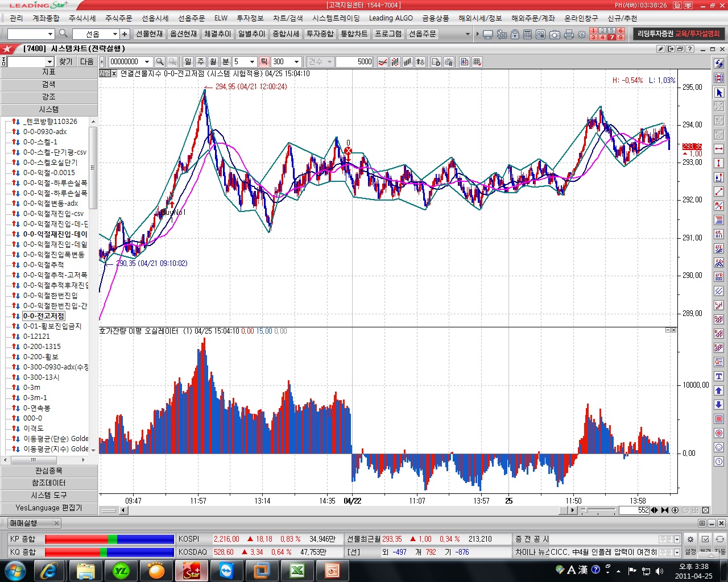728x582 pixels.
Task: Toggle the 분 (minute) period button
Action: pos(226,61)
